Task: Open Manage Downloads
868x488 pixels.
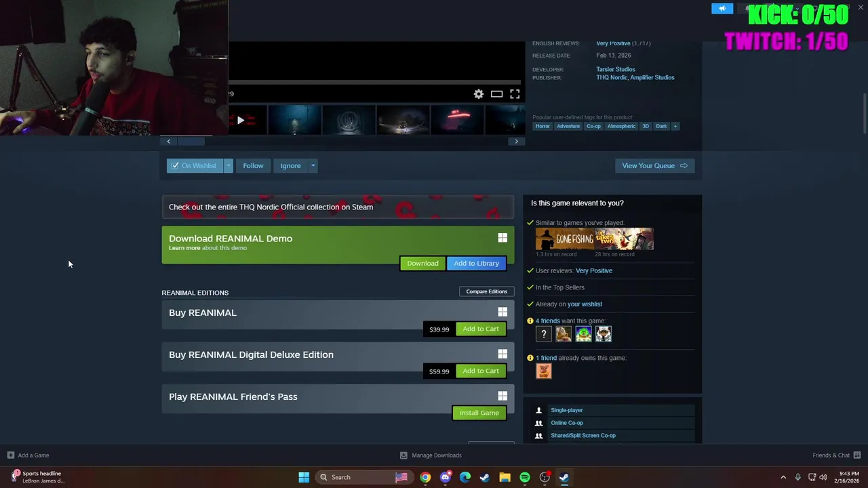Action: pos(431,455)
